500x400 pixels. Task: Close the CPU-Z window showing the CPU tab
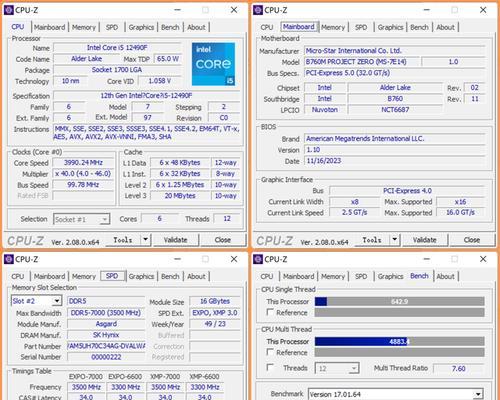tap(234, 10)
